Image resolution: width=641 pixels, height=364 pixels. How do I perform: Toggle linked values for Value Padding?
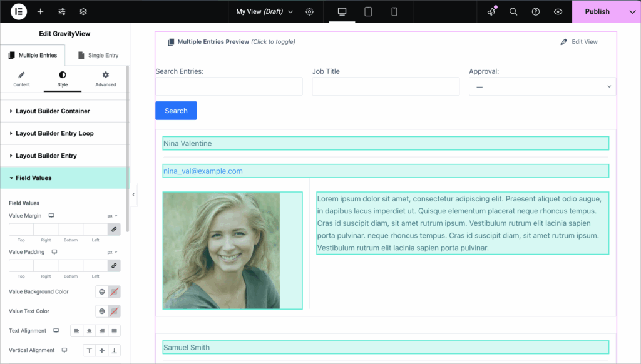(x=114, y=266)
